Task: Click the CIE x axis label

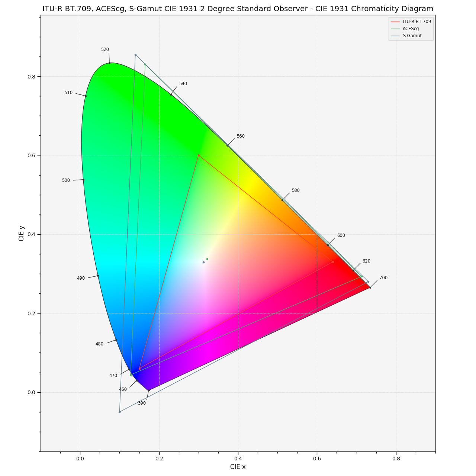Action: point(238,467)
